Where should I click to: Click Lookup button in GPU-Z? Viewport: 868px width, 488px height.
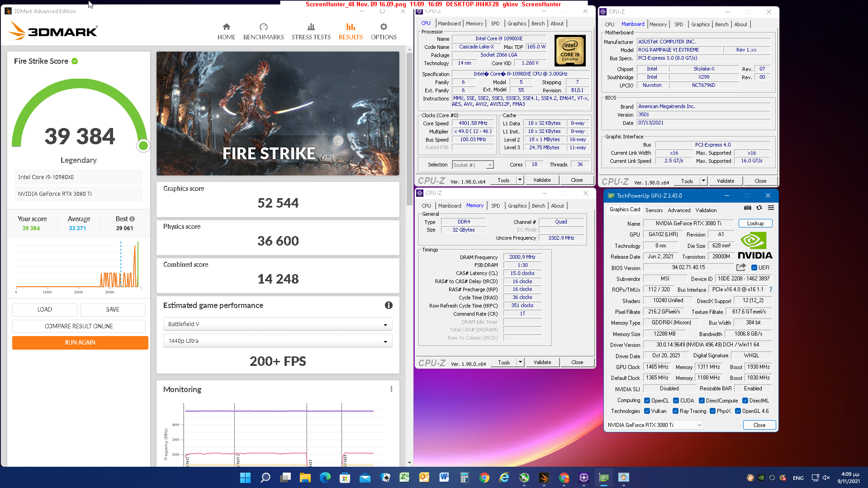(755, 223)
